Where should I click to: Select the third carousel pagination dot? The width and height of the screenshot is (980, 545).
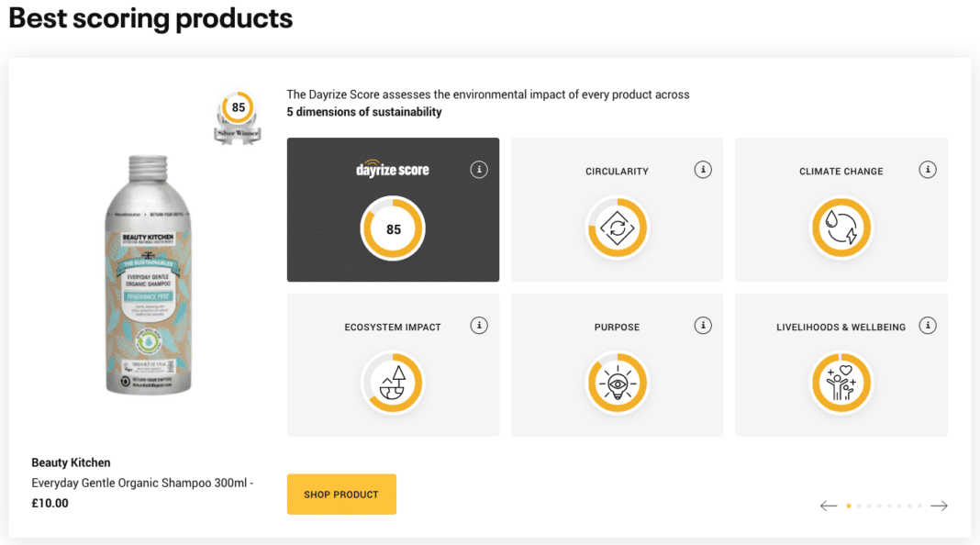point(869,506)
